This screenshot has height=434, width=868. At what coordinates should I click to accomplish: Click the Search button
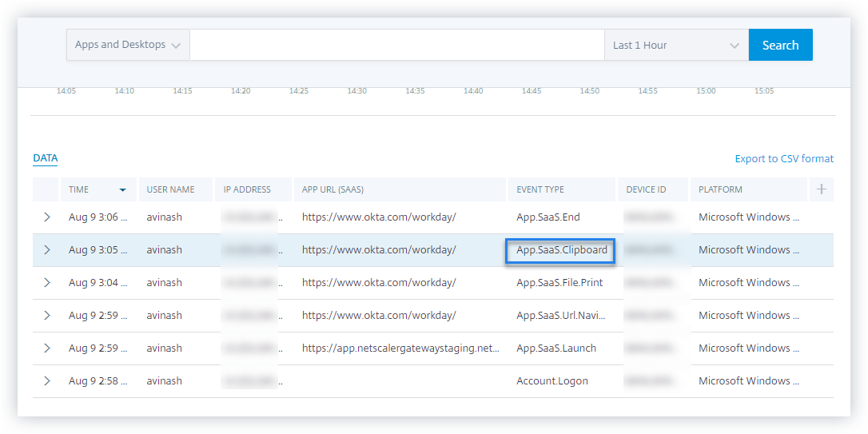coord(781,45)
